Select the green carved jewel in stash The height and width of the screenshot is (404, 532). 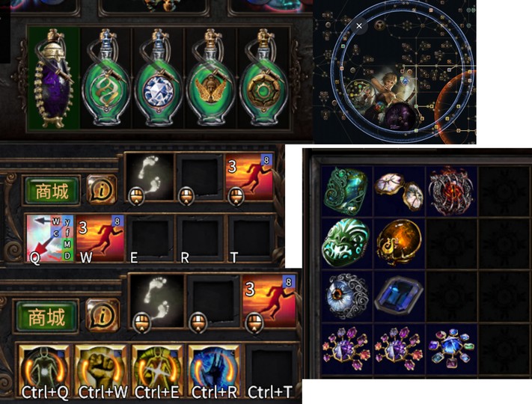(346, 191)
